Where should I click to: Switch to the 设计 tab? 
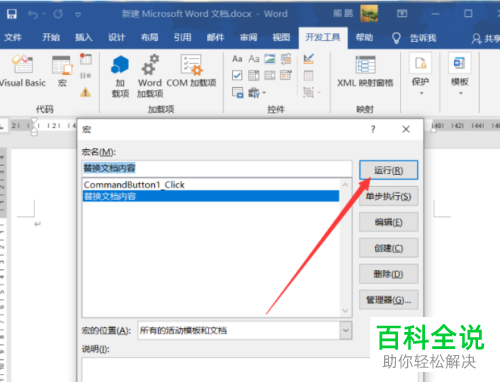116,37
